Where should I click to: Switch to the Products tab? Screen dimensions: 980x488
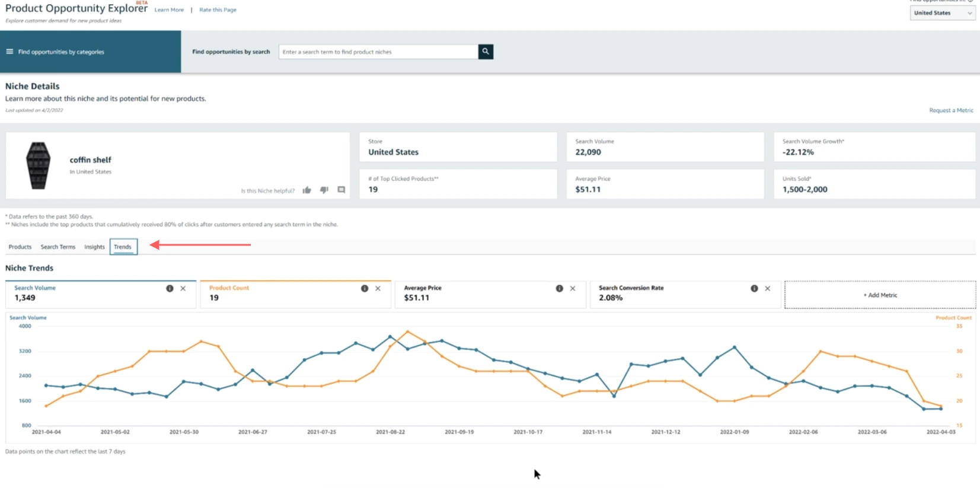[x=20, y=247]
